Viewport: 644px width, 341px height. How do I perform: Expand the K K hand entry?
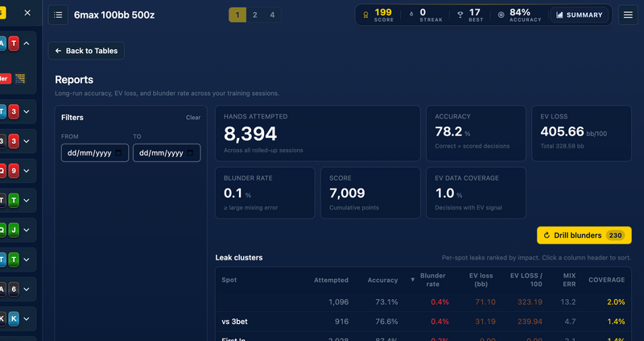27,318
